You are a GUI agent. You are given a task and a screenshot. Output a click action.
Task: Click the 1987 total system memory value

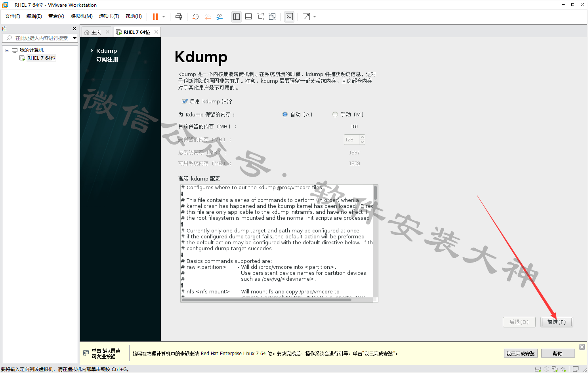354,152
